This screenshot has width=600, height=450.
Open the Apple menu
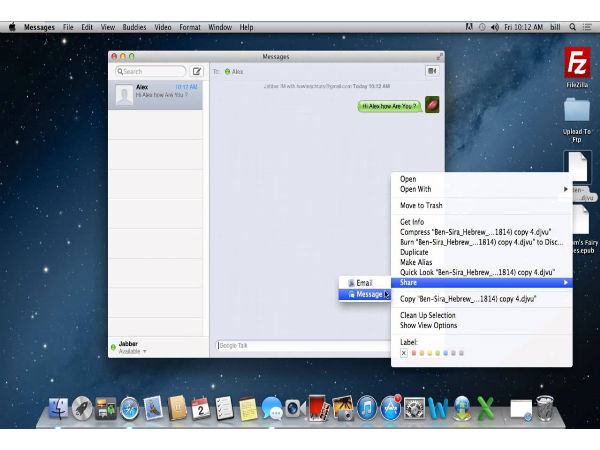[x=12, y=27]
